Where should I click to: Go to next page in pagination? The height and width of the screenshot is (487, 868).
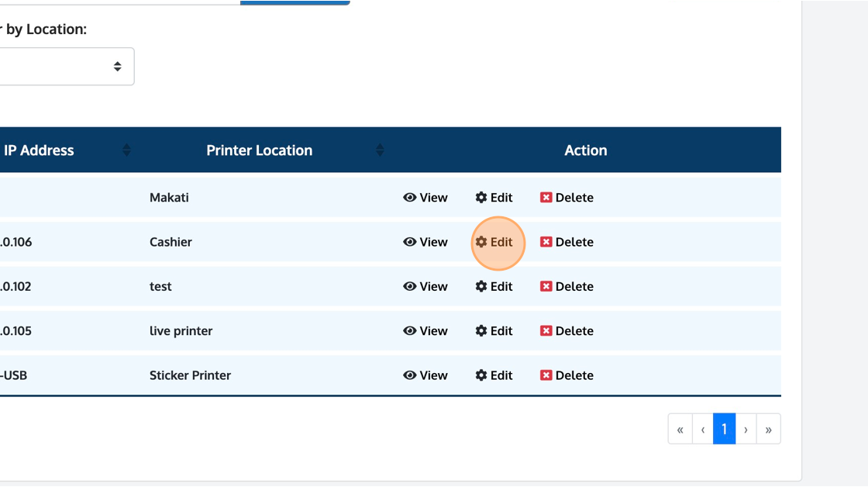click(746, 429)
